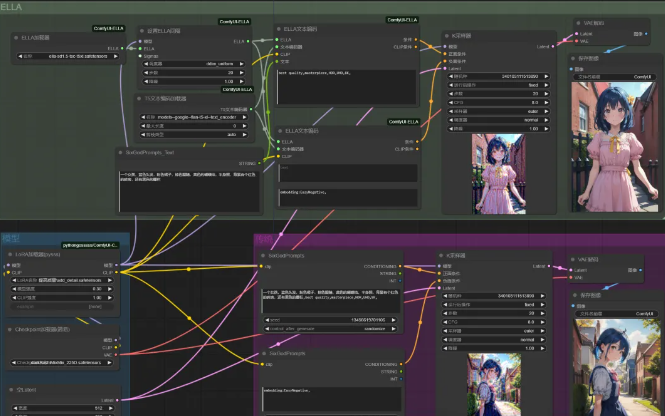Click embedding:EasyNegative text box in ELLA文本编码 node

[347, 198]
